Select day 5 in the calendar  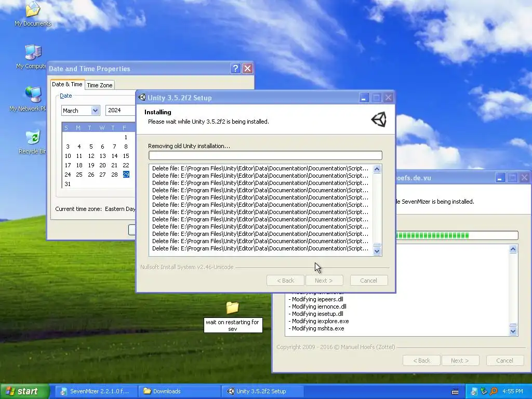tap(91, 147)
